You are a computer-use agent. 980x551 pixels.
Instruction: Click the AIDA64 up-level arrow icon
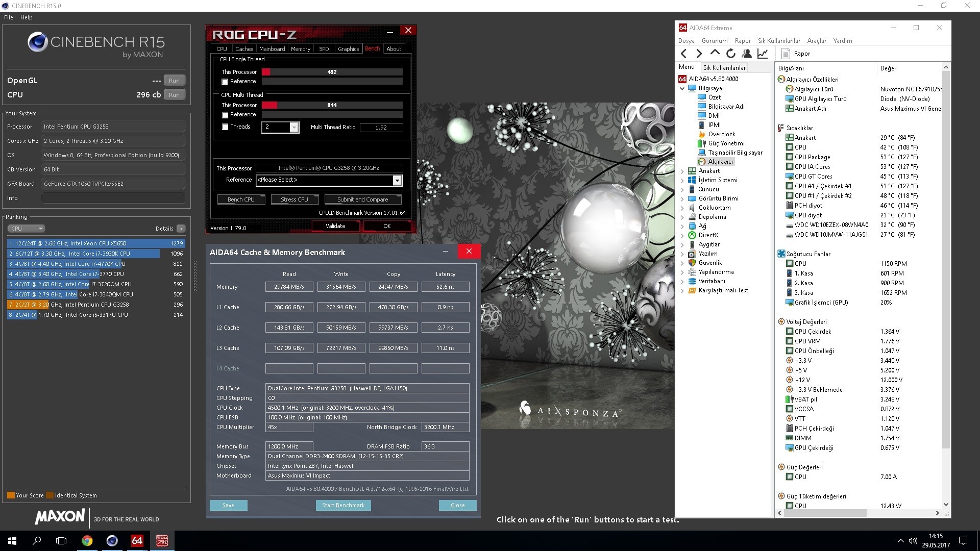(715, 53)
